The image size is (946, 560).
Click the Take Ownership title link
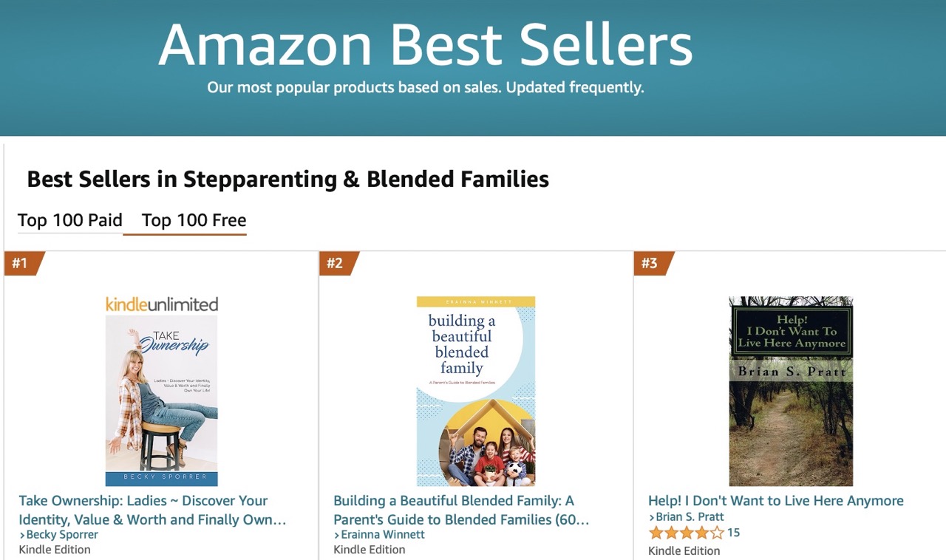tap(152, 510)
